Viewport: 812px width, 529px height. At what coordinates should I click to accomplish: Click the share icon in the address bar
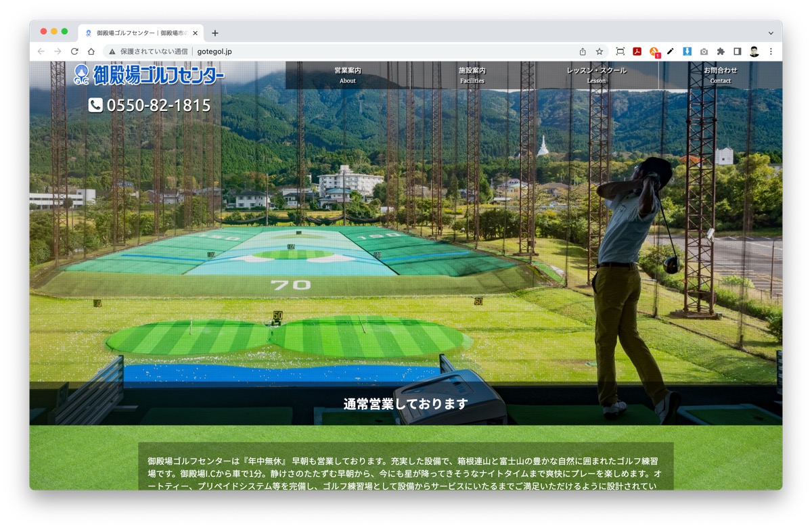pyautogui.click(x=583, y=51)
